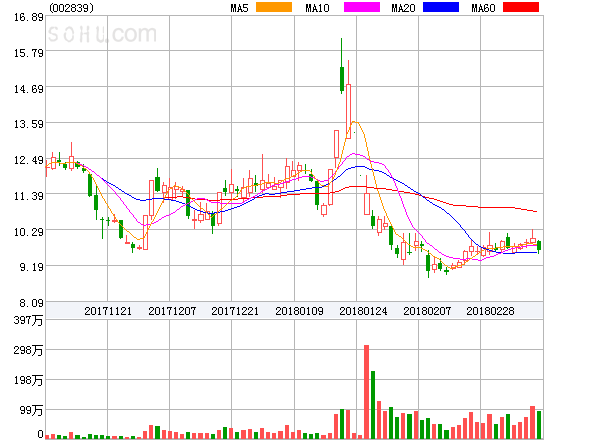Click the orange MA5 legend swatch
This screenshot has height=440, width=600.
274,7
